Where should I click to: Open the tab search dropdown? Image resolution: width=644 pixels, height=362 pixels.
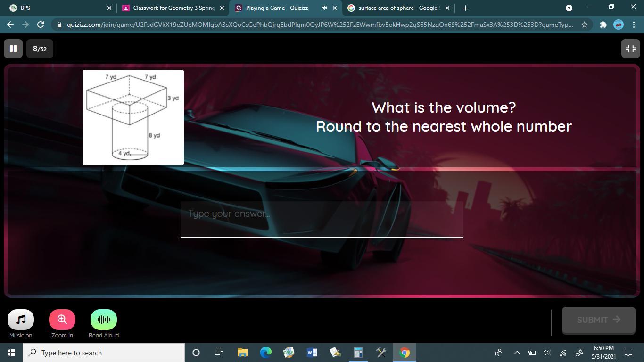[x=569, y=8]
